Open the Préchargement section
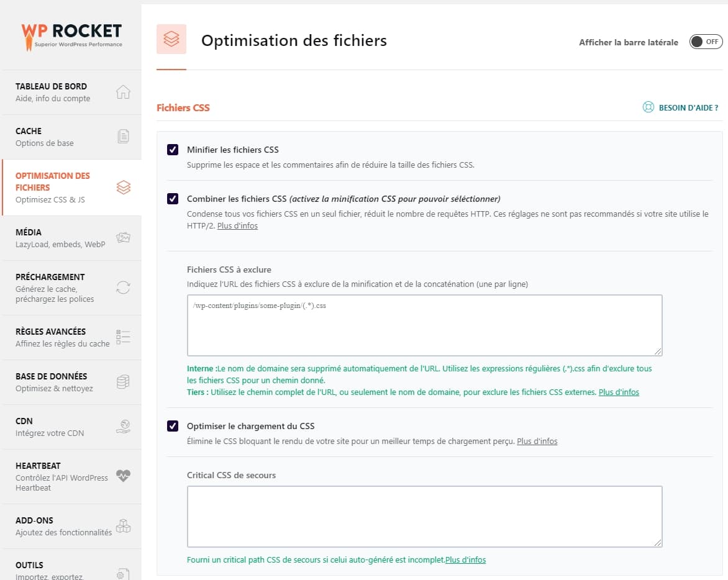728x580 pixels. (71, 288)
